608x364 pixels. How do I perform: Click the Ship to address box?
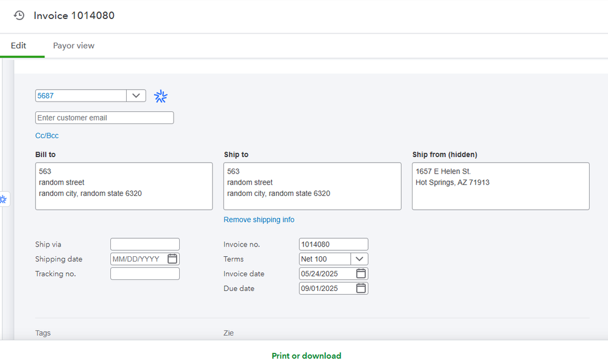pos(312,186)
